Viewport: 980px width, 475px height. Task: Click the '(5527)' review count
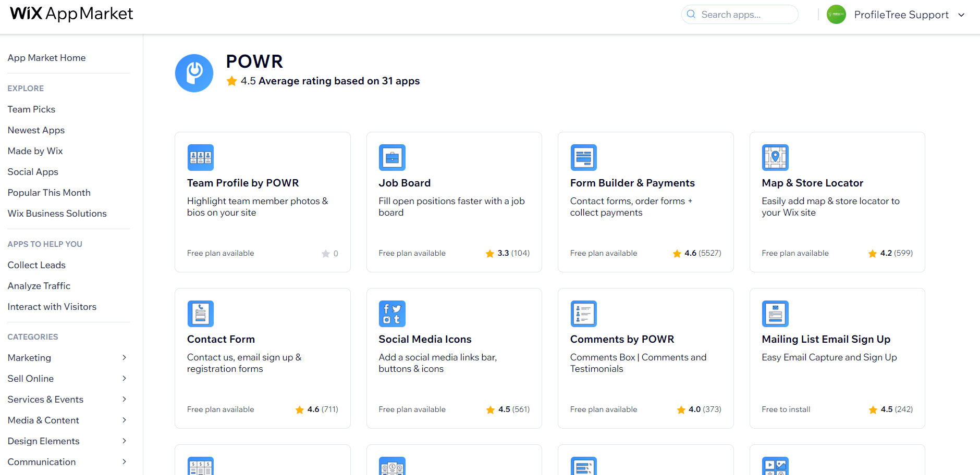pyautogui.click(x=710, y=253)
